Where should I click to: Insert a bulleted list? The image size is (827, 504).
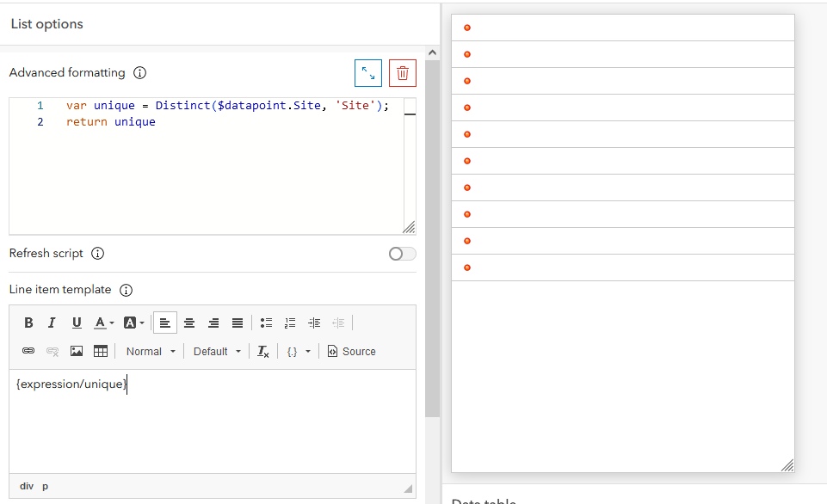pos(267,323)
